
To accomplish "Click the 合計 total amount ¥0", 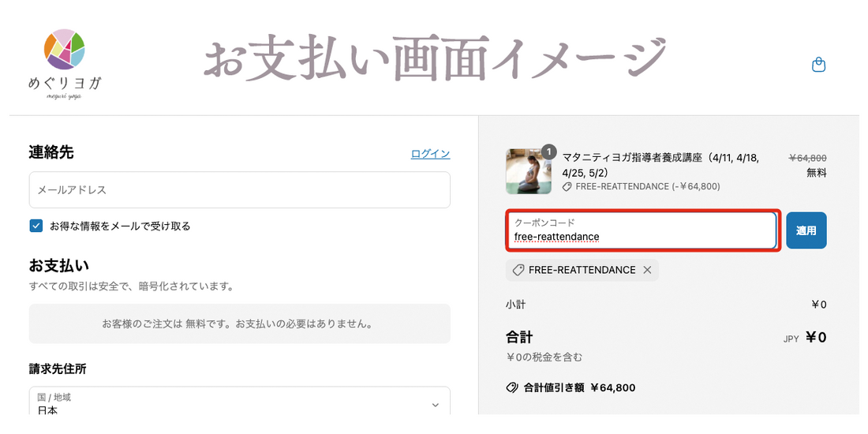I will tap(816, 338).
